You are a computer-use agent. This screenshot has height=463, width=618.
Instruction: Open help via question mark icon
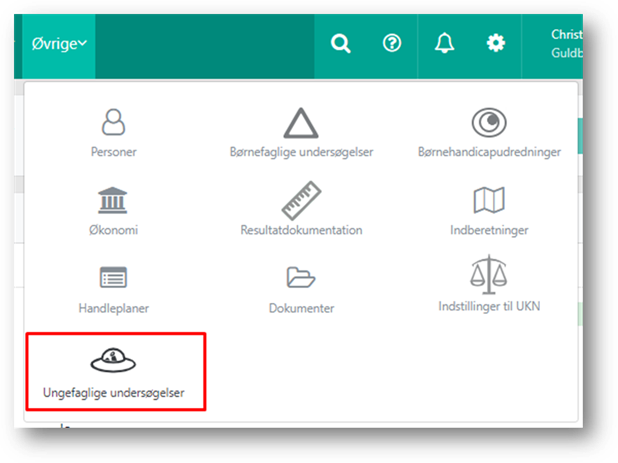pyautogui.click(x=392, y=43)
